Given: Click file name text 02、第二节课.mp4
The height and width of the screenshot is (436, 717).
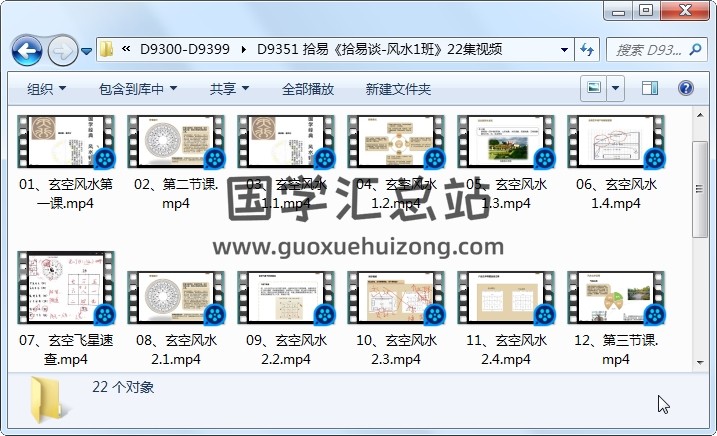Looking at the screenshot, I should [176, 194].
